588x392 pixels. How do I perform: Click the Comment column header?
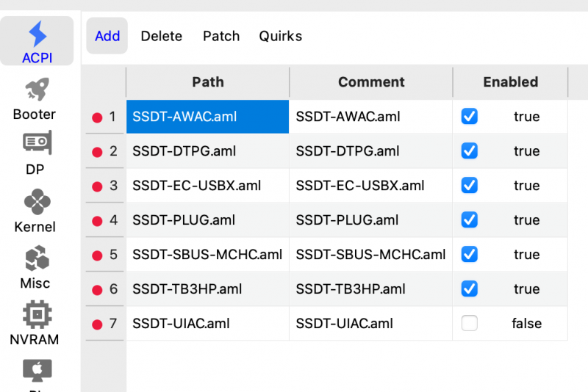point(371,82)
